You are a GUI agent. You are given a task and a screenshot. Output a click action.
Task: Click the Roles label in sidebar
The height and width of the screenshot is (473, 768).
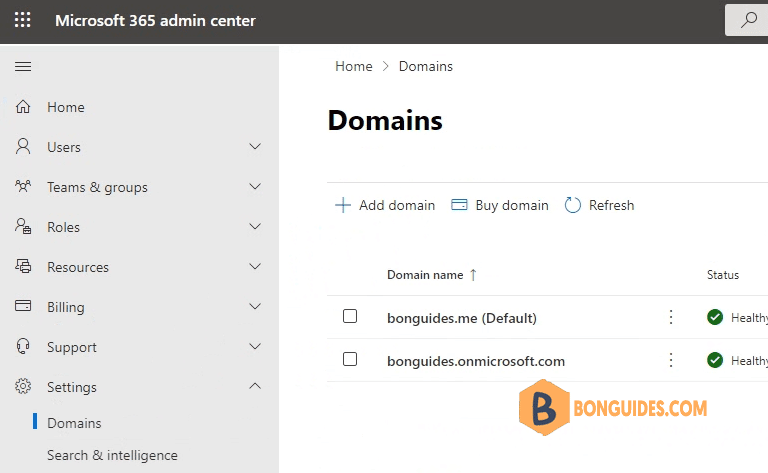[63, 227]
